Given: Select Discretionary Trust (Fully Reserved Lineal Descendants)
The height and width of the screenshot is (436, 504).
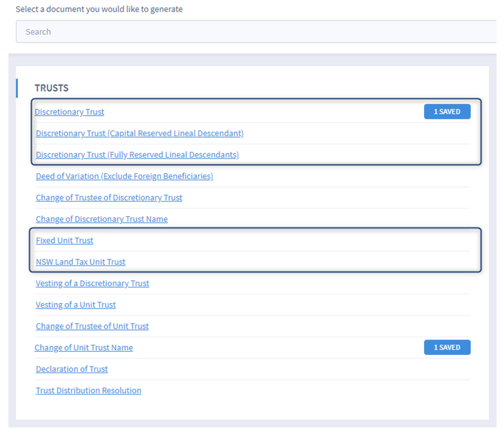Looking at the screenshot, I should click(137, 155).
